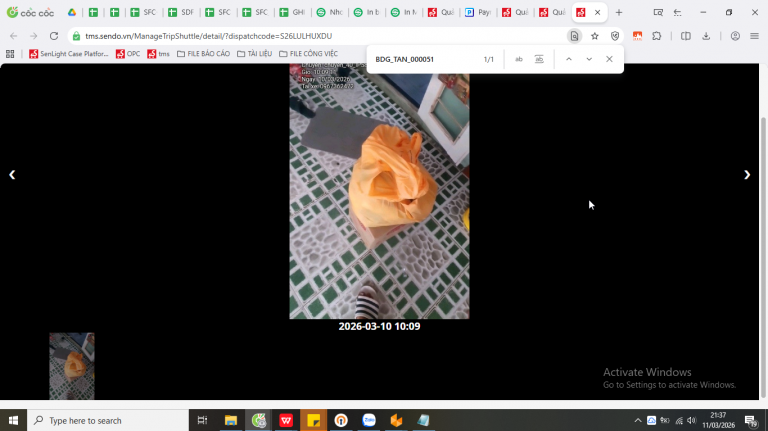The height and width of the screenshot is (431, 768).
Task: Go to previous find result
Action: tap(569, 59)
